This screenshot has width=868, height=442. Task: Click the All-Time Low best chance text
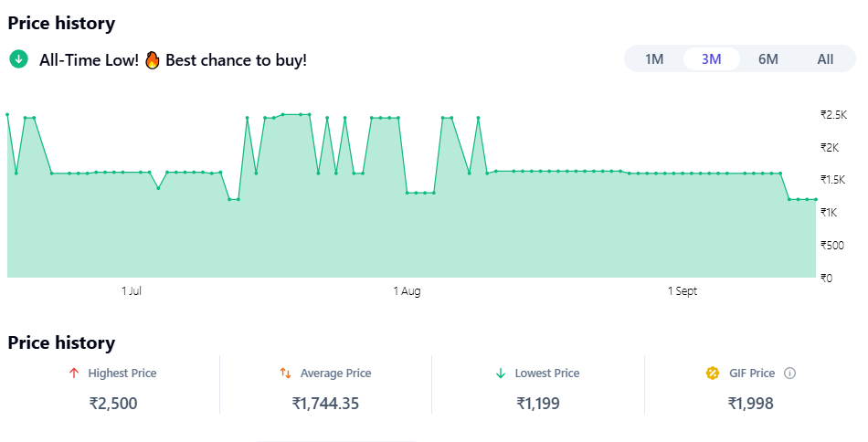click(x=173, y=60)
